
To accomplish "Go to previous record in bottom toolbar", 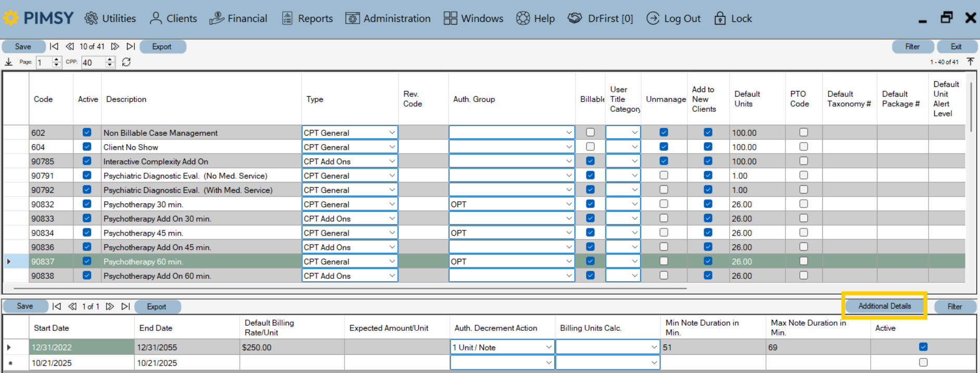I will click(x=72, y=306).
